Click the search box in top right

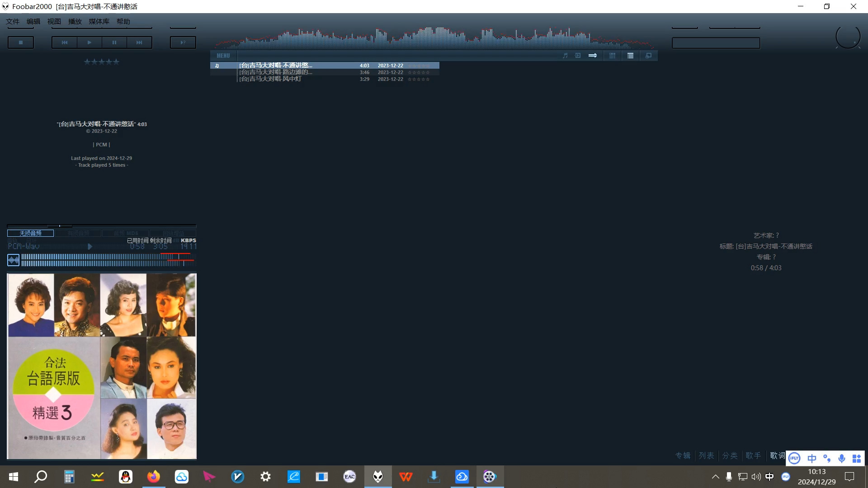(x=716, y=43)
